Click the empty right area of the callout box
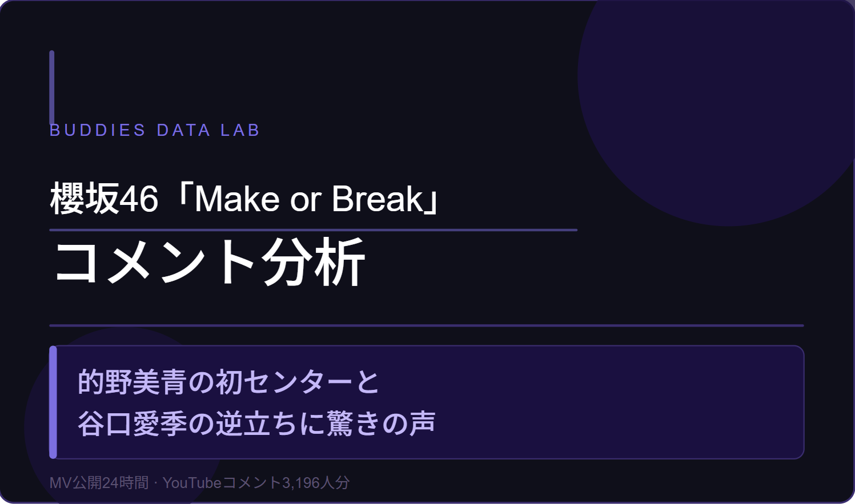Image resolution: width=855 pixels, height=504 pixels. pyautogui.click(x=628, y=402)
